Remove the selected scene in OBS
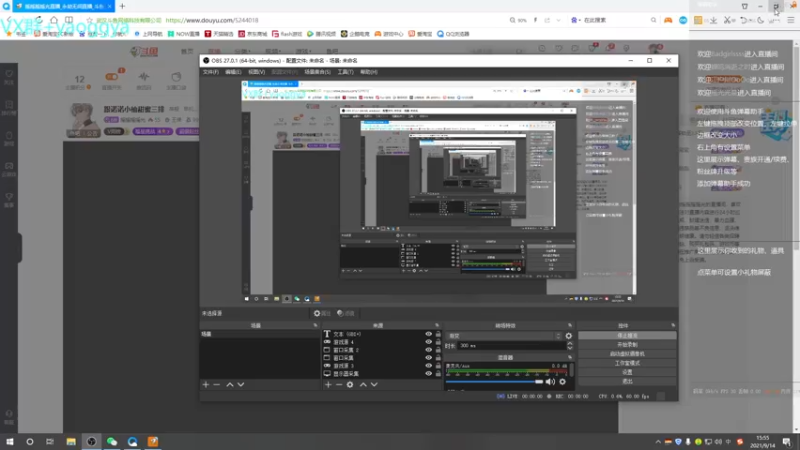 [217, 385]
